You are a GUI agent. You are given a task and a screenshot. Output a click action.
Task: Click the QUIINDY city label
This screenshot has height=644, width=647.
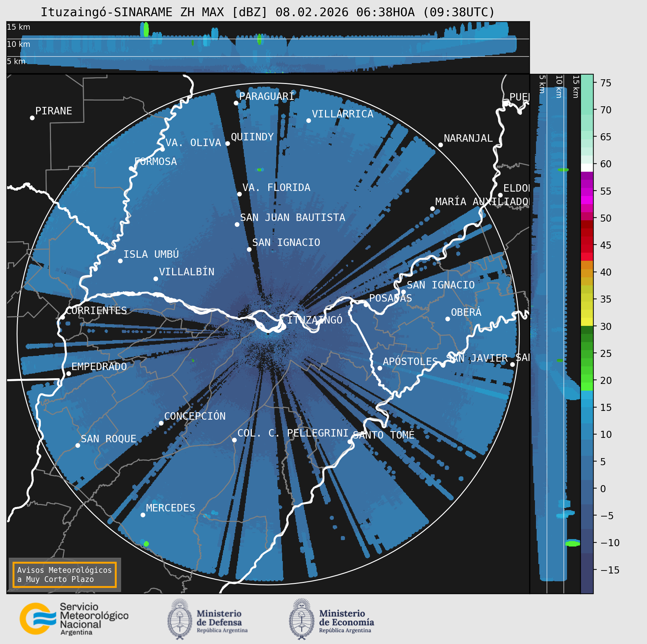[252, 137]
